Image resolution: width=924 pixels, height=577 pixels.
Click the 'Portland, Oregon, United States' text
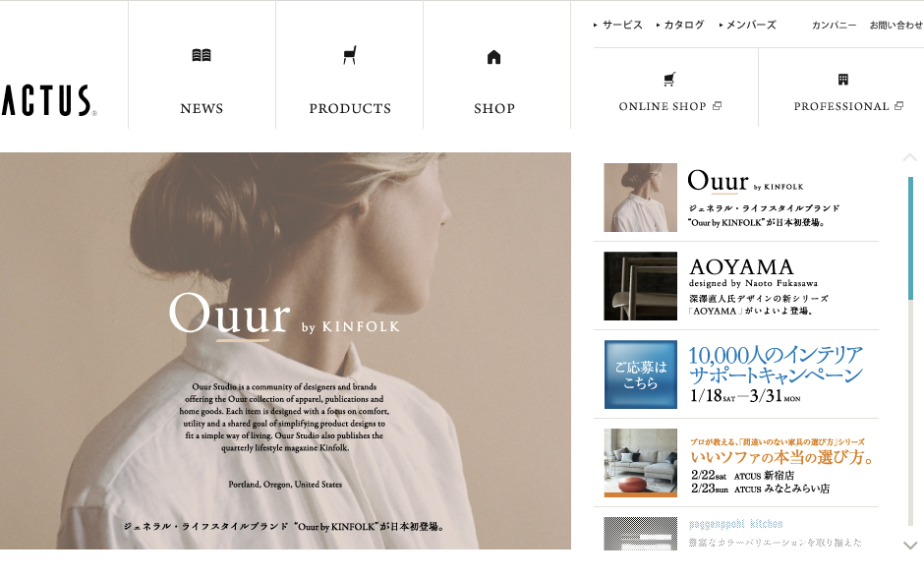285,485
